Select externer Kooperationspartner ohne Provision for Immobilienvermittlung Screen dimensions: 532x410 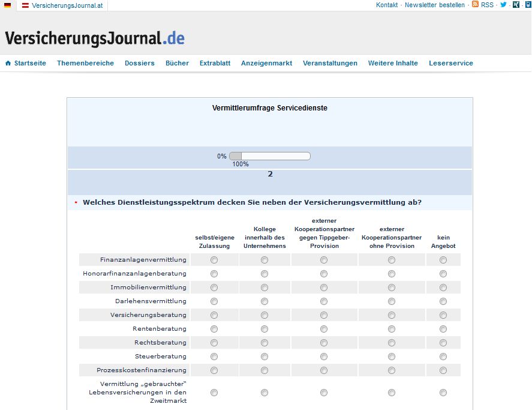click(x=391, y=287)
